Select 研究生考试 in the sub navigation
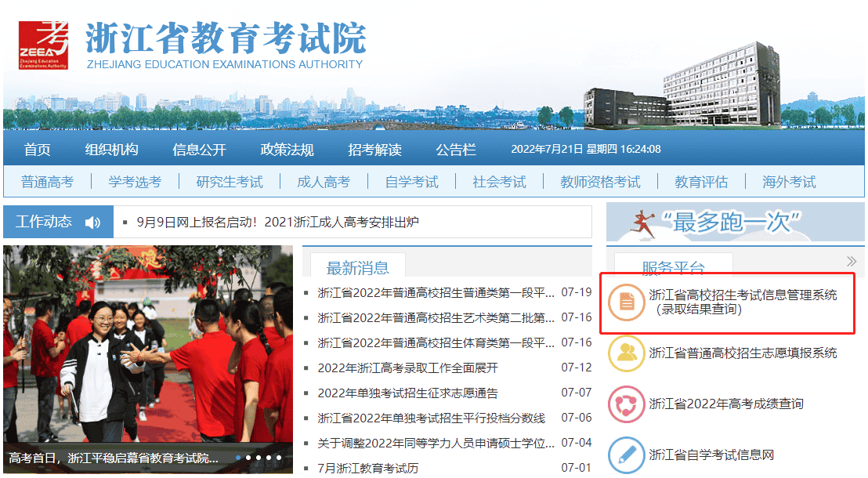Viewport: 868px width, 478px height. point(230,182)
